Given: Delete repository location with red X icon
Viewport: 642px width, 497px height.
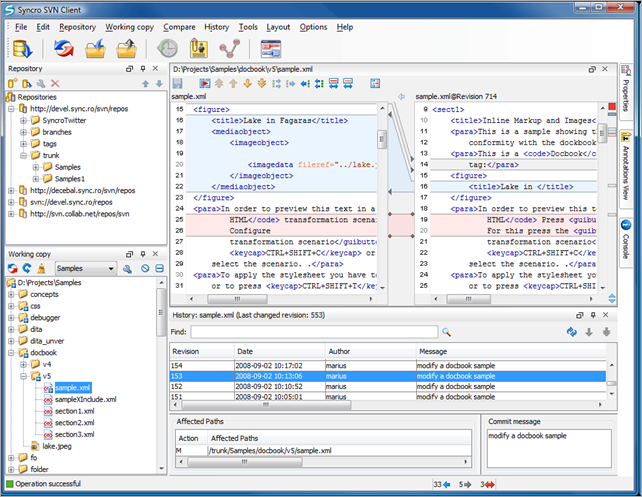Looking at the screenshot, I should [55, 83].
